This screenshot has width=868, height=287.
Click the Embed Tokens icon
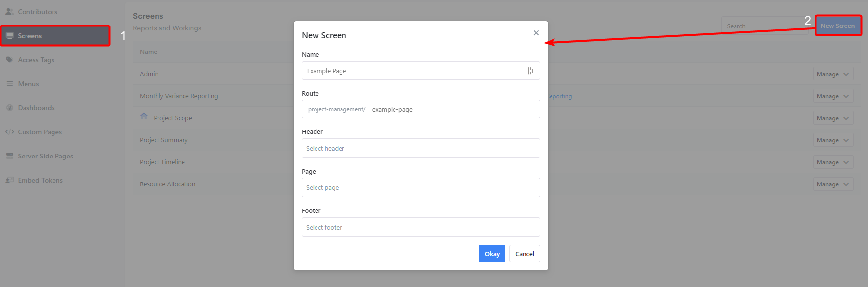pyautogui.click(x=9, y=180)
